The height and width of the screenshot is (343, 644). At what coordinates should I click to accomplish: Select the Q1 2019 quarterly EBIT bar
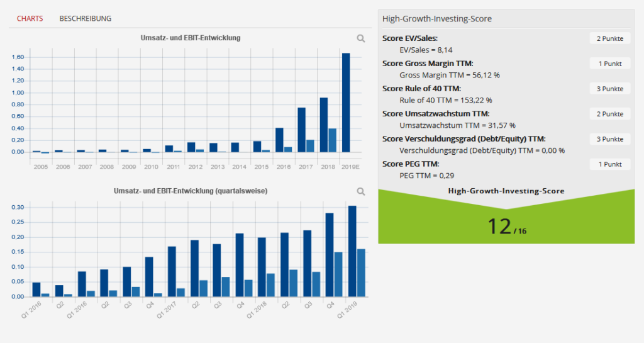[x=361, y=273]
